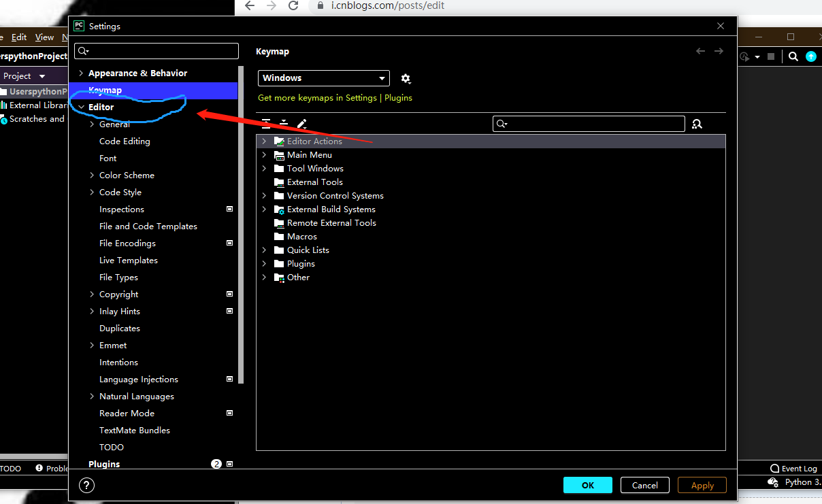Open the help question mark button

[87, 485]
